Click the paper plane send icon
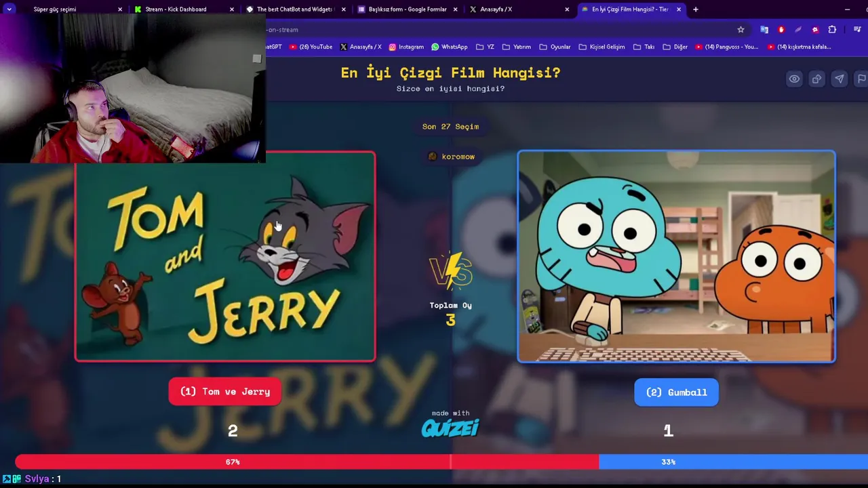 tap(840, 79)
